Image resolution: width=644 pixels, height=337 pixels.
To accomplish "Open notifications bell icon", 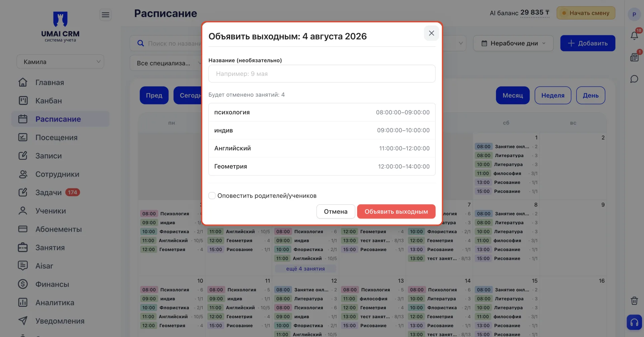I will click(634, 35).
